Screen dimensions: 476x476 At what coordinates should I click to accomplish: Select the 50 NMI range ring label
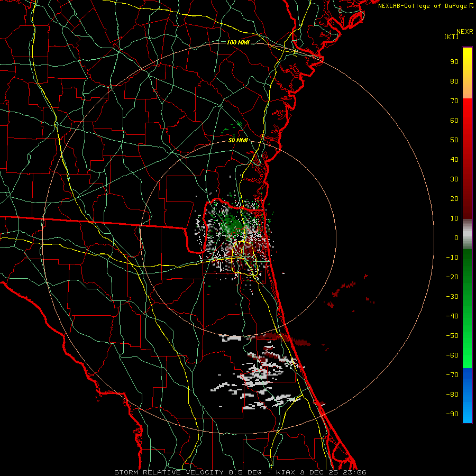239,140
